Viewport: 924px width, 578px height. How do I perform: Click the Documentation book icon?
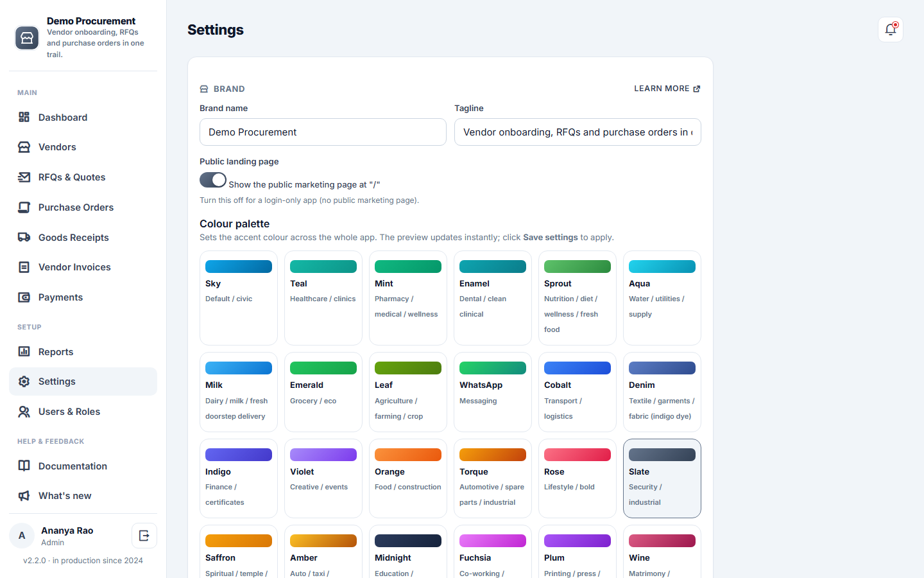24,466
